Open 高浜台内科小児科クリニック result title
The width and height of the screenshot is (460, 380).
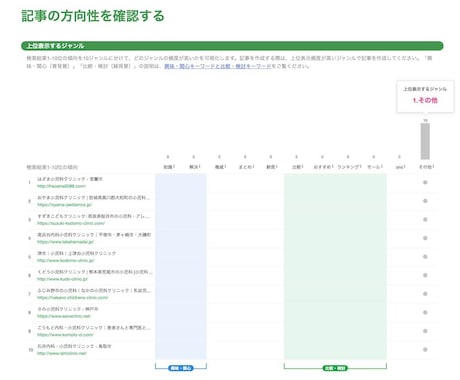click(94, 235)
